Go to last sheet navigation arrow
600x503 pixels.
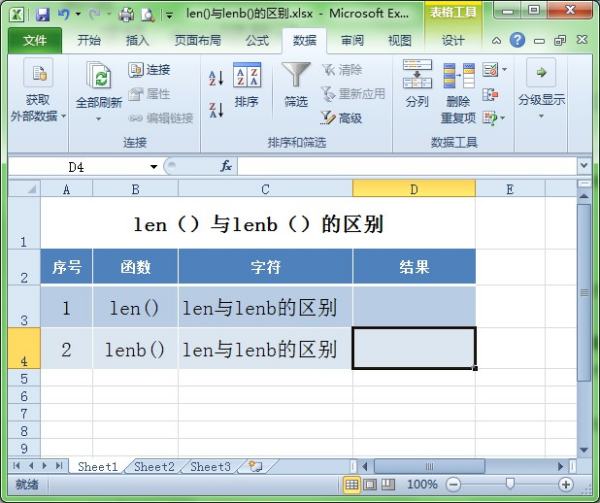coord(59,466)
